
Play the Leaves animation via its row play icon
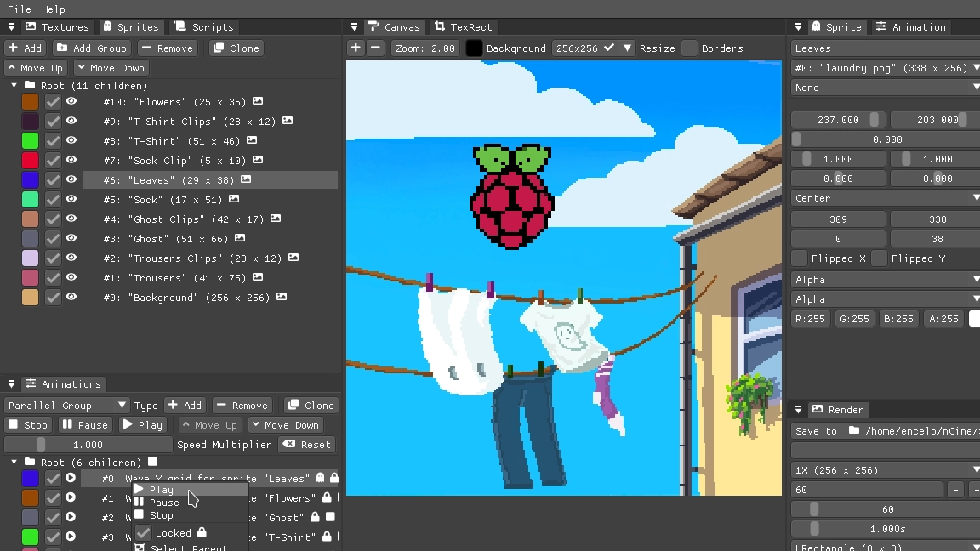click(71, 478)
